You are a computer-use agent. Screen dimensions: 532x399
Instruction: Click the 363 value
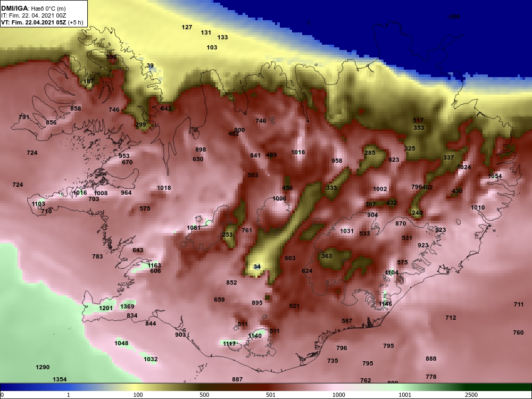click(x=327, y=256)
